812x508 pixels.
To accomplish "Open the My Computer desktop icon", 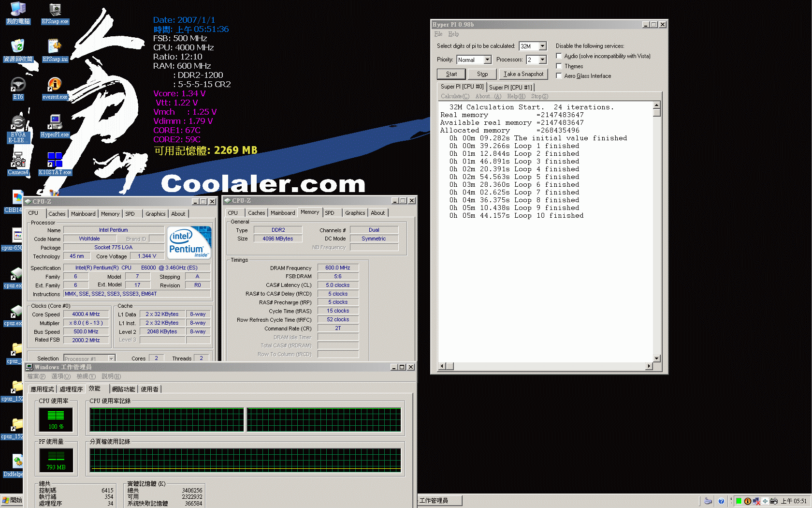I will (x=18, y=13).
